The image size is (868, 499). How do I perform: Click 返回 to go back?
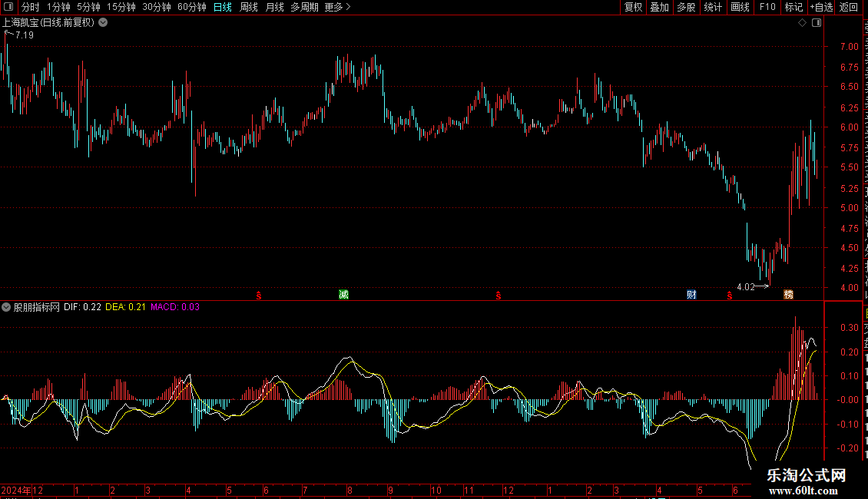pyautogui.click(x=849, y=7)
